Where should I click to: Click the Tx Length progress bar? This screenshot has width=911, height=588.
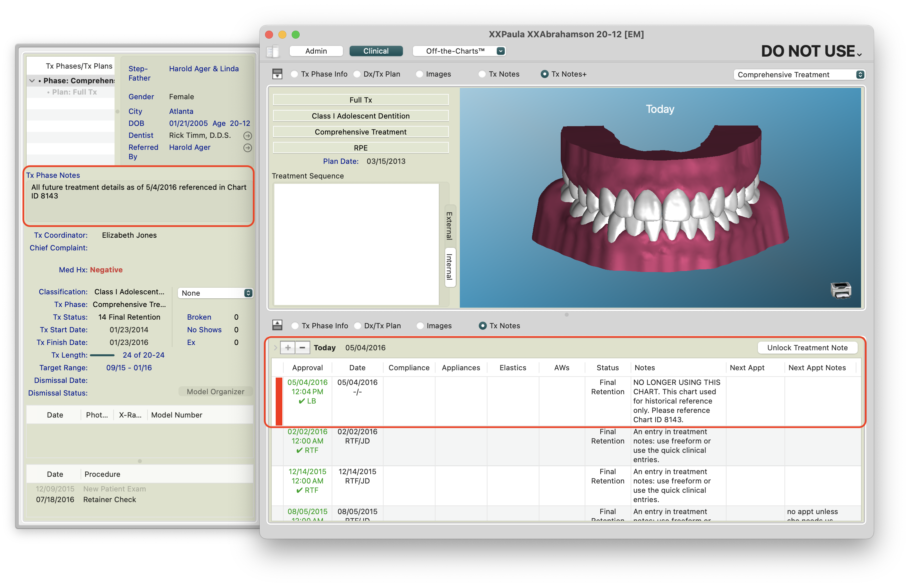click(x=102, y=355)
